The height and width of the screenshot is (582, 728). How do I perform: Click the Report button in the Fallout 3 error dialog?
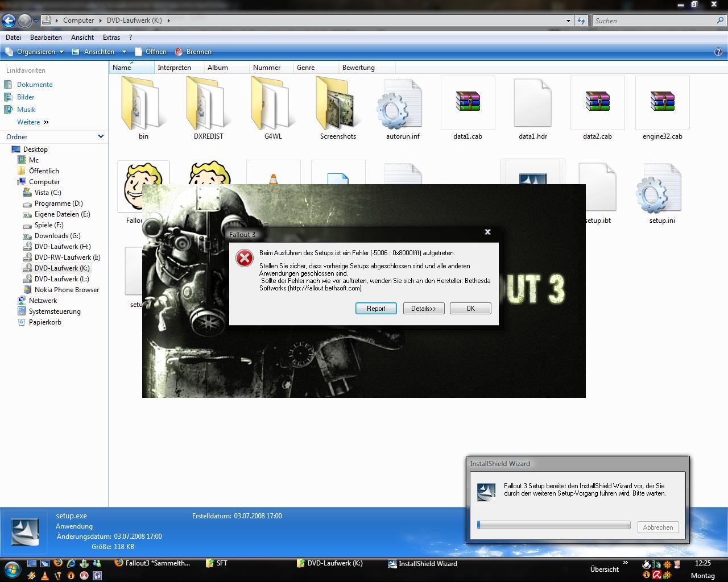(x=376, y=309)
